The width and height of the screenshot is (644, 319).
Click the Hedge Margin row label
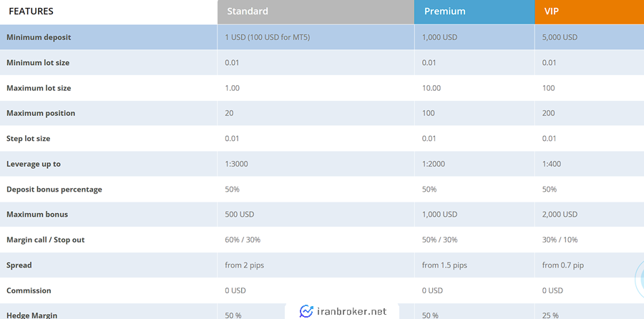31,315
